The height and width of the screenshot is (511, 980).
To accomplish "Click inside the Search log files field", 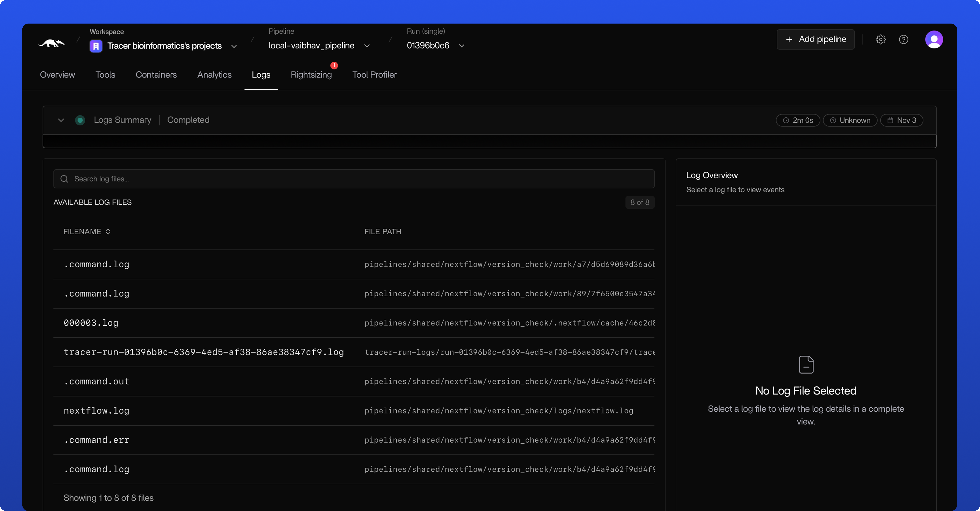I will click(x=266, y=179).
